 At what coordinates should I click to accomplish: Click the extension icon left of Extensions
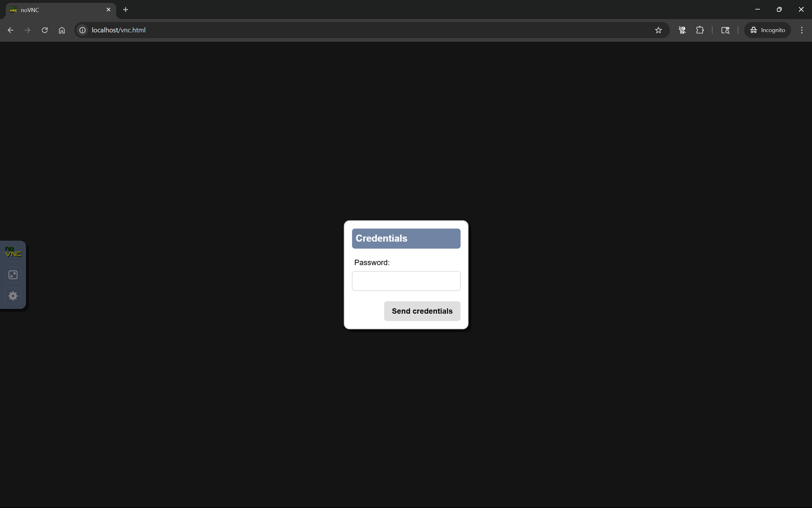(682, 30)
